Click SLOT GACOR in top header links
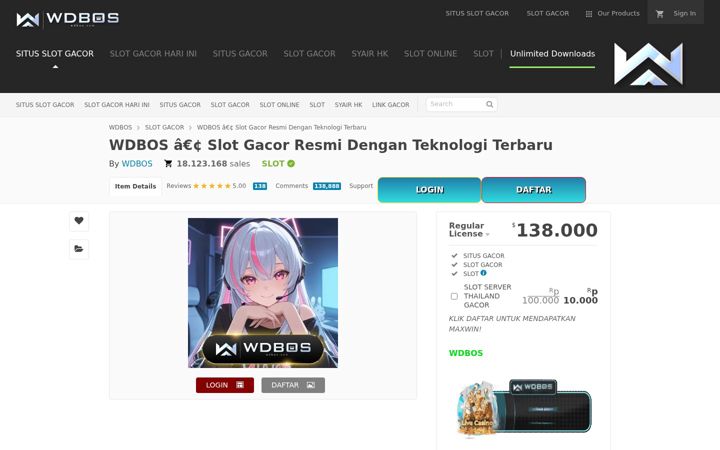720x450 pixels. point(547,14)
